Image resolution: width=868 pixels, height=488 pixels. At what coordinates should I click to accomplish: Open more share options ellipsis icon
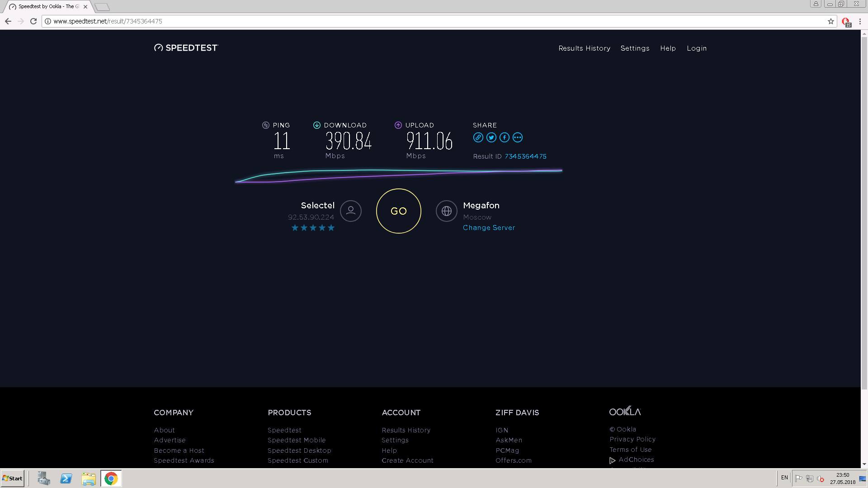[x=518, y=138]
